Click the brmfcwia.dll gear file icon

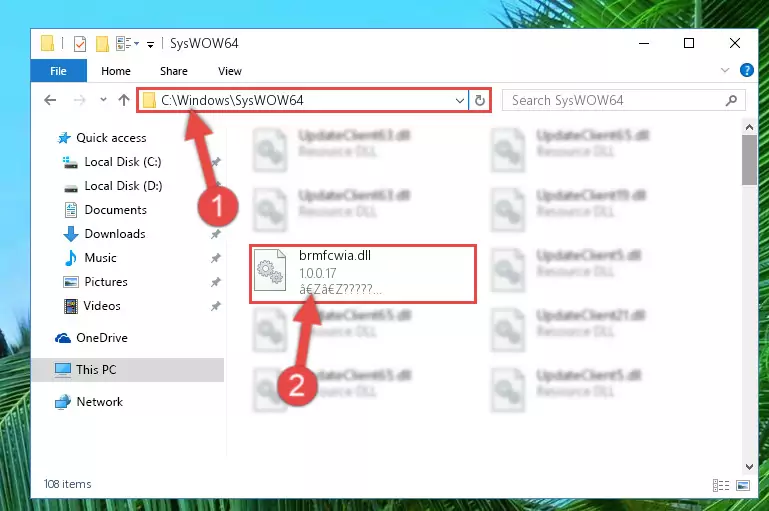(x=270, y=270)
